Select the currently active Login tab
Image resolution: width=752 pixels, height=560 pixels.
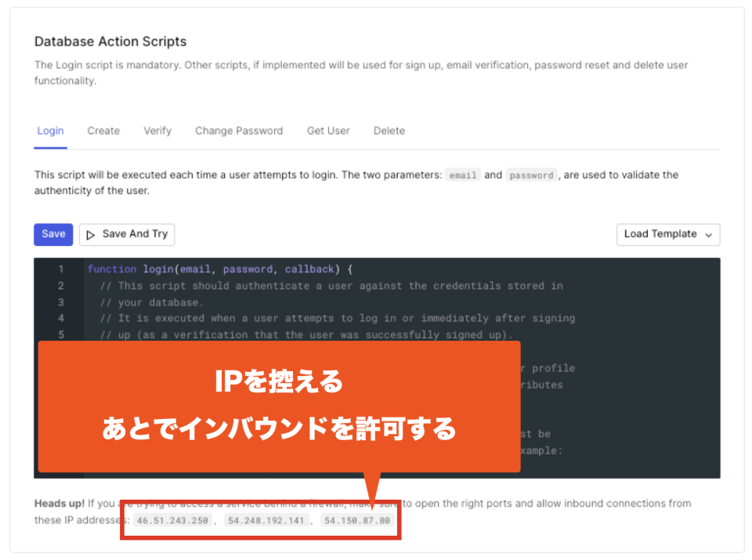[x=50, y=131]
